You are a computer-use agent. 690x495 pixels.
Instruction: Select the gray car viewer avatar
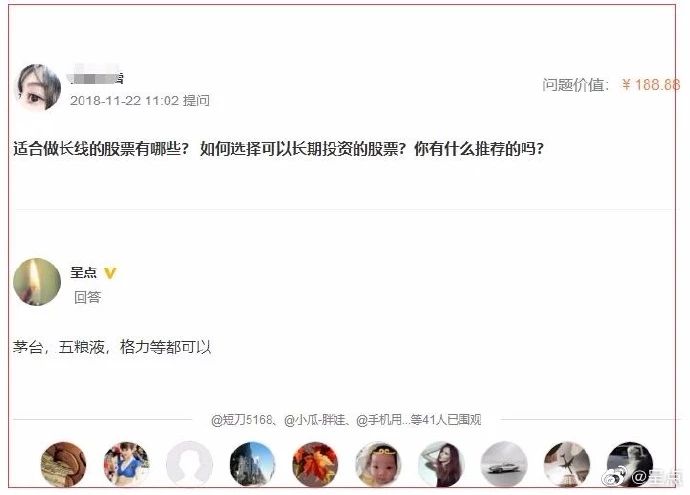(x=504, y=465)
